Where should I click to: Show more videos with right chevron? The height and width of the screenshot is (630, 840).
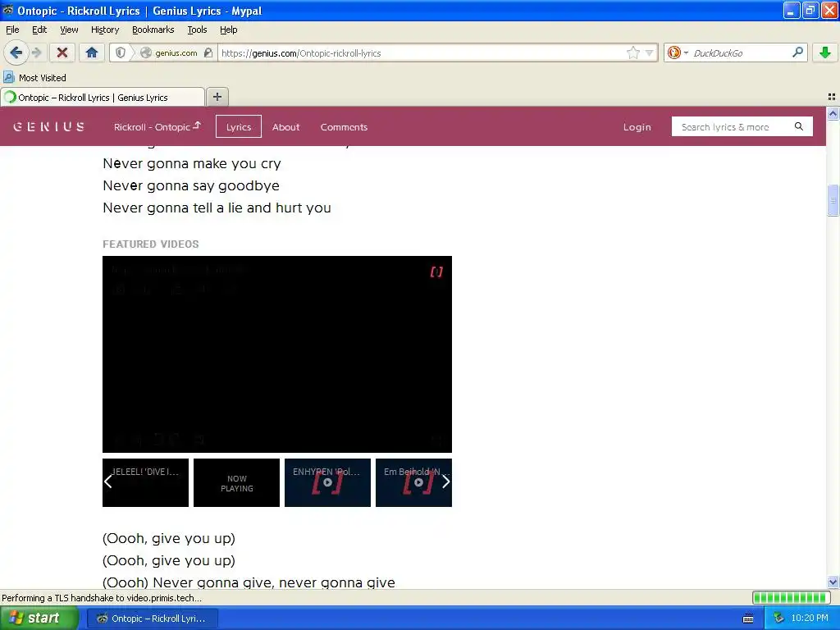[x=445, y=482]
